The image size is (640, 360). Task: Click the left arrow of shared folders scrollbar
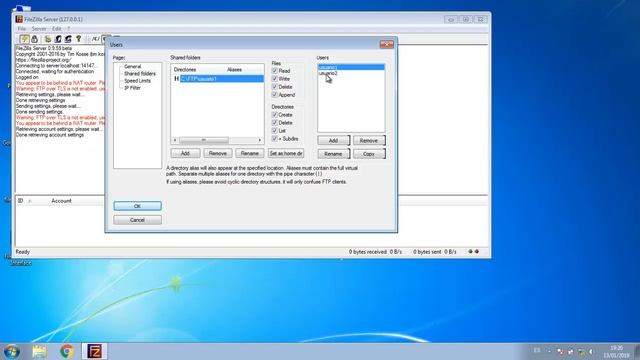pos(175,140)
